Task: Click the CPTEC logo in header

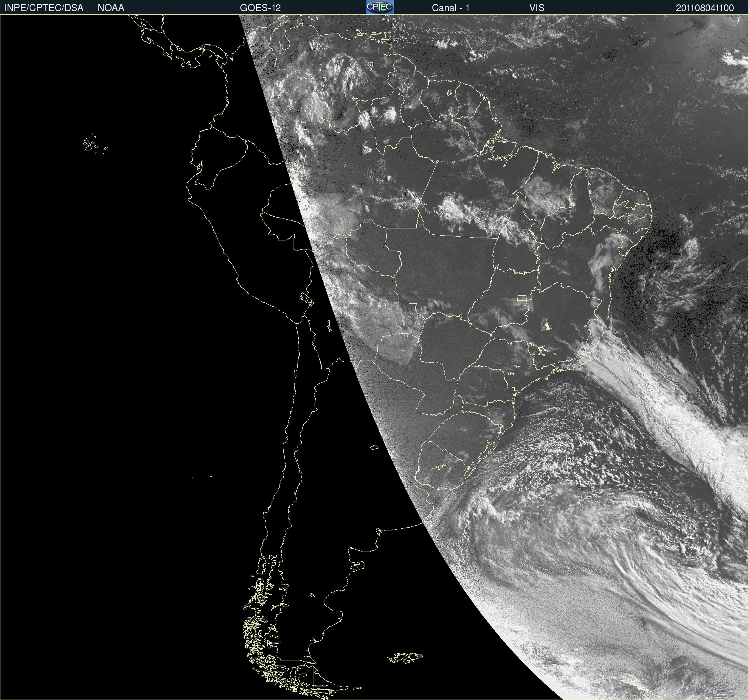Action: (380, 7)
